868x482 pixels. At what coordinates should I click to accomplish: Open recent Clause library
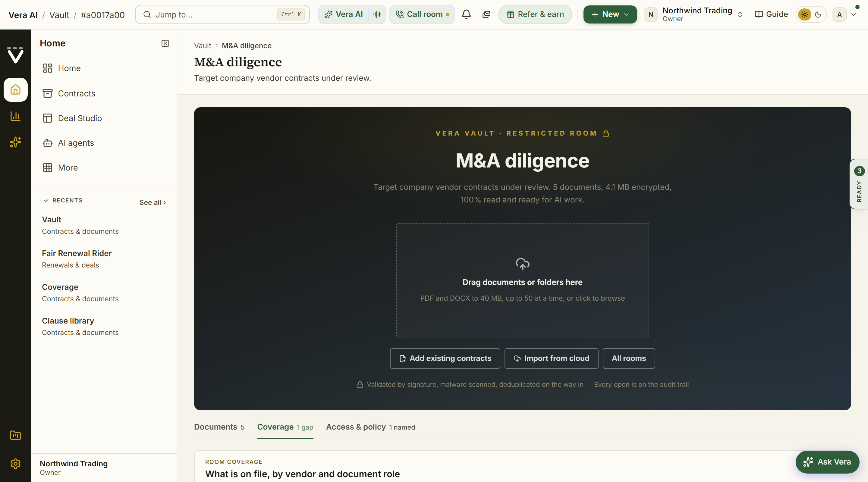click(104, 326)
